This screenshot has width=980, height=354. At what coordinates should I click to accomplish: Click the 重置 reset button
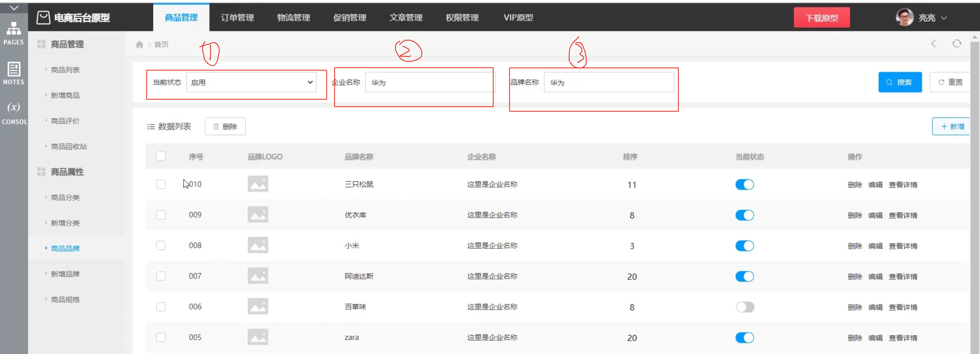950,82
